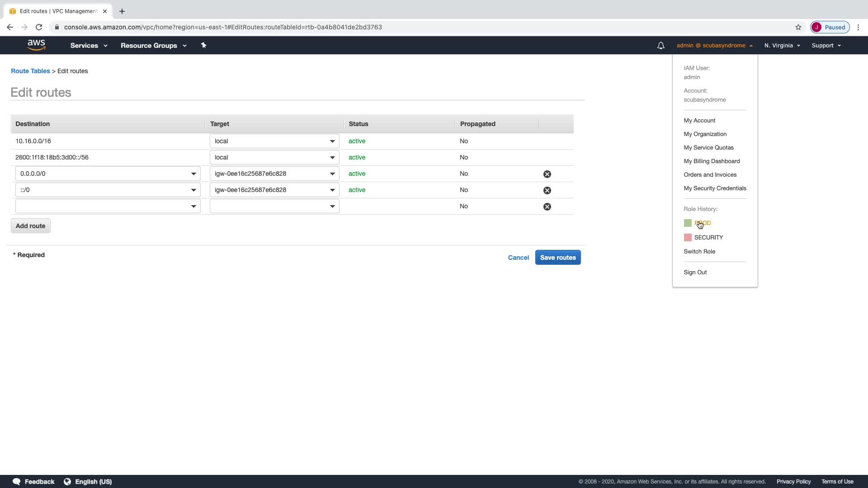Go back via Route Tables breadcrumb link
Viewport: 868px width, 488px height.
click(x=30, y=71)
